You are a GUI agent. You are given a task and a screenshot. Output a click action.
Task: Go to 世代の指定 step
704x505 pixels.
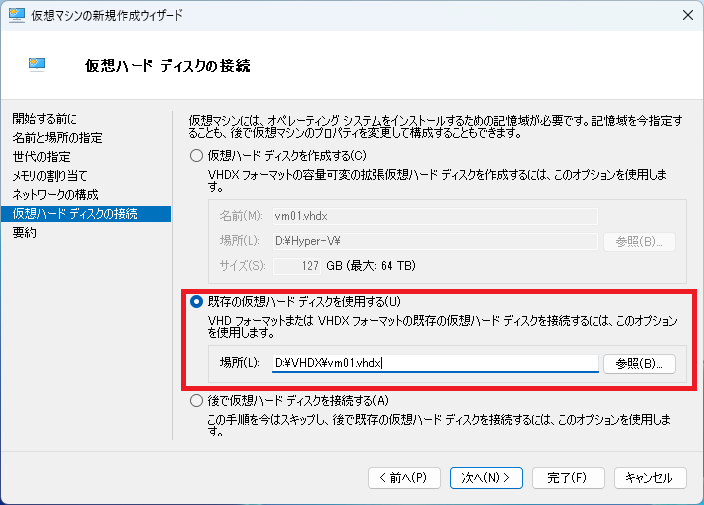coord(41,157)
